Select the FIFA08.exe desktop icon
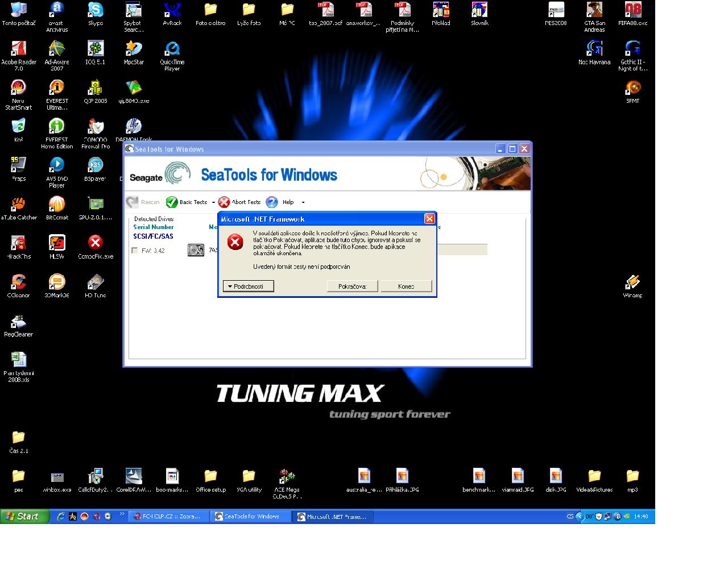The height and width of the screenshot is (582, 728). 632,14
